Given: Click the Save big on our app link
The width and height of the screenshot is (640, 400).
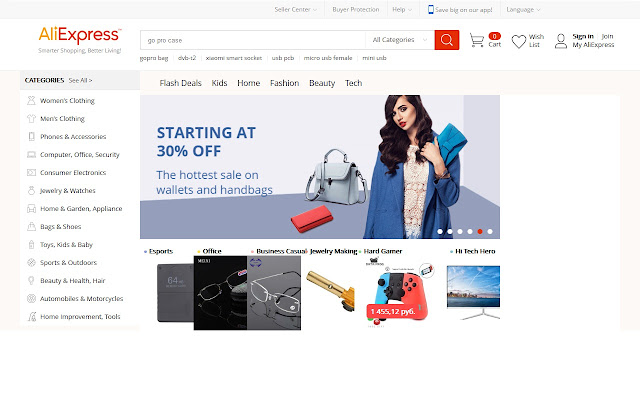Looking at the screenshot, I should point(464,10).
